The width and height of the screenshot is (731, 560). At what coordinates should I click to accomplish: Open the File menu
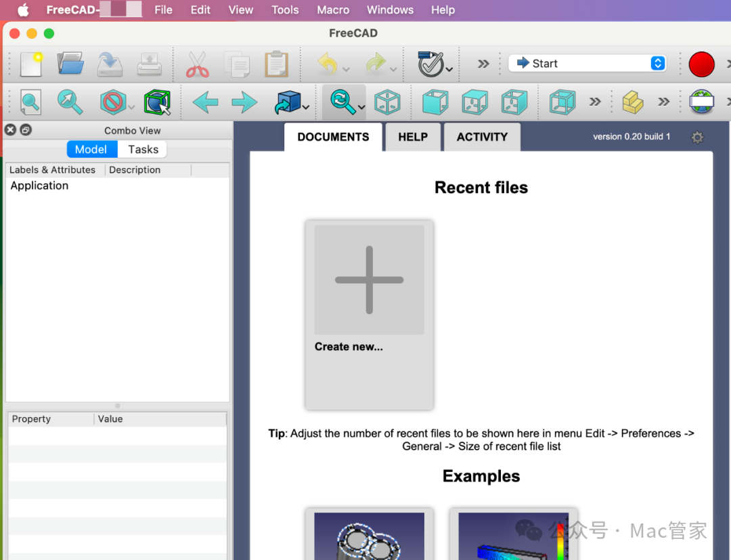click(163, 9)
